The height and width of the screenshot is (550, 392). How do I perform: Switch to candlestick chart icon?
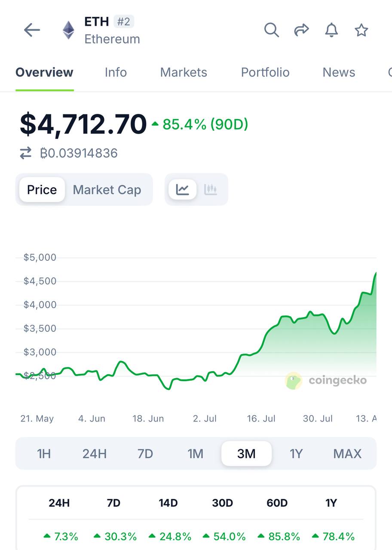211,189
